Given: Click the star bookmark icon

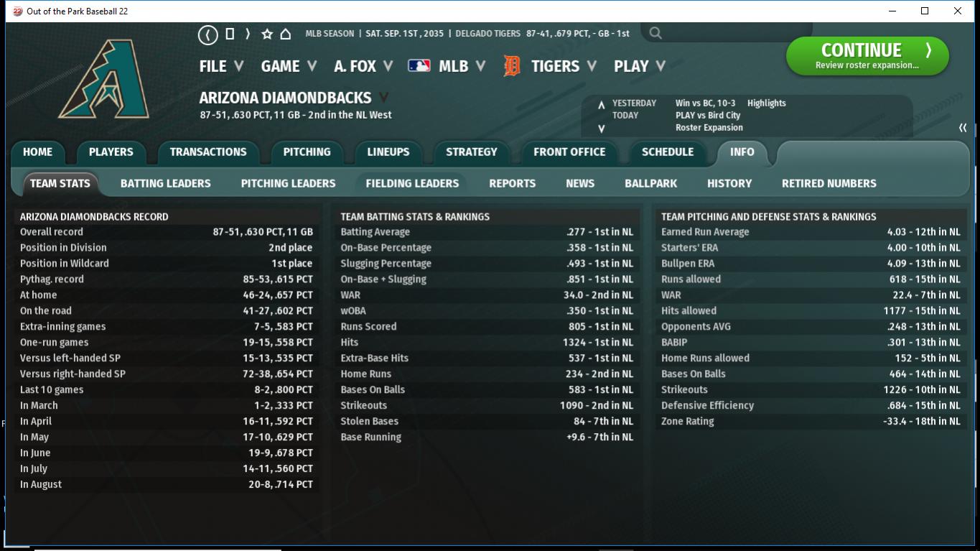Looking at the screenshot, I should click(x=267, y=34).
